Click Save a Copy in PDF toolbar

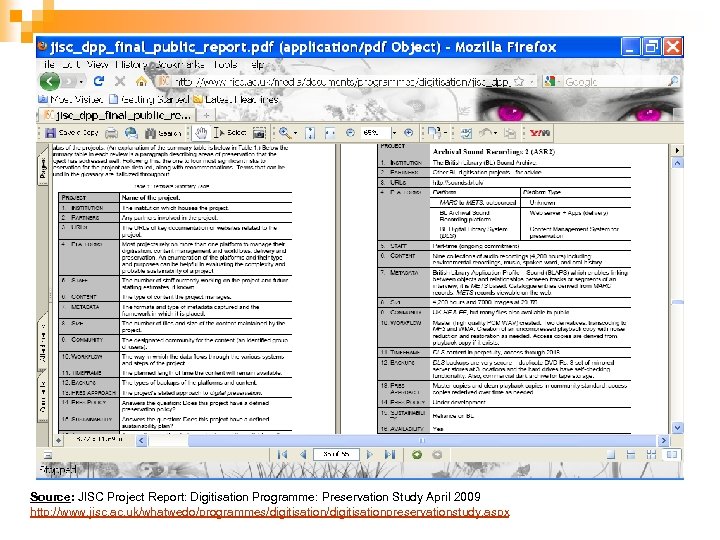pyautogui.click(x=72, y=133)
